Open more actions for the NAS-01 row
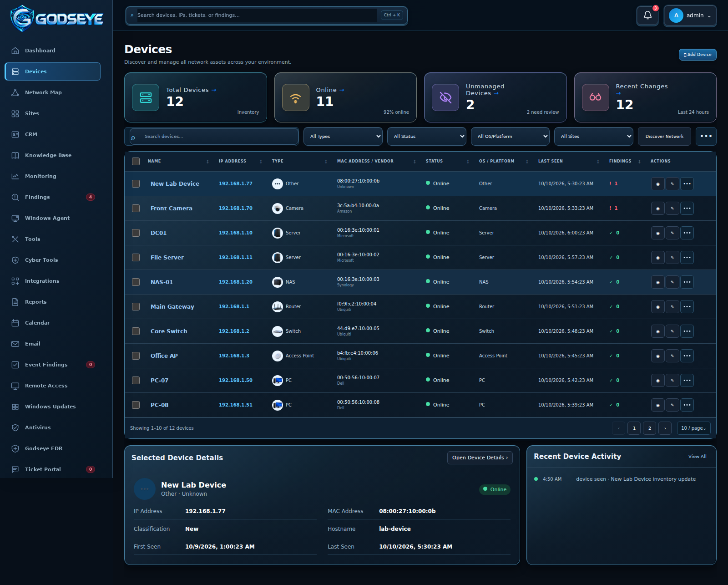Image resolution: width=728 pixels, height=585 pixels. point(687,282)
